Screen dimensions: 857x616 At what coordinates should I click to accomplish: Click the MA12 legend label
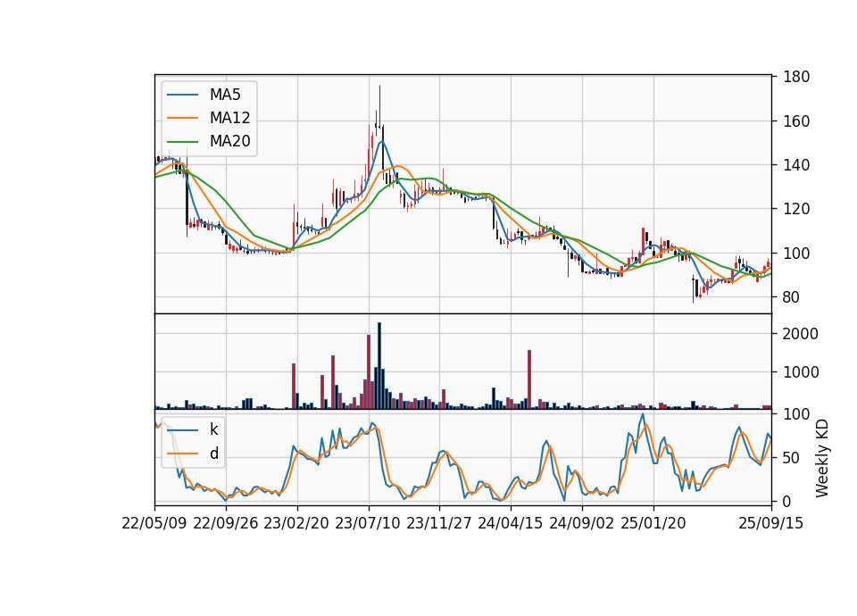pyautogui.click(x=229, y=118)
